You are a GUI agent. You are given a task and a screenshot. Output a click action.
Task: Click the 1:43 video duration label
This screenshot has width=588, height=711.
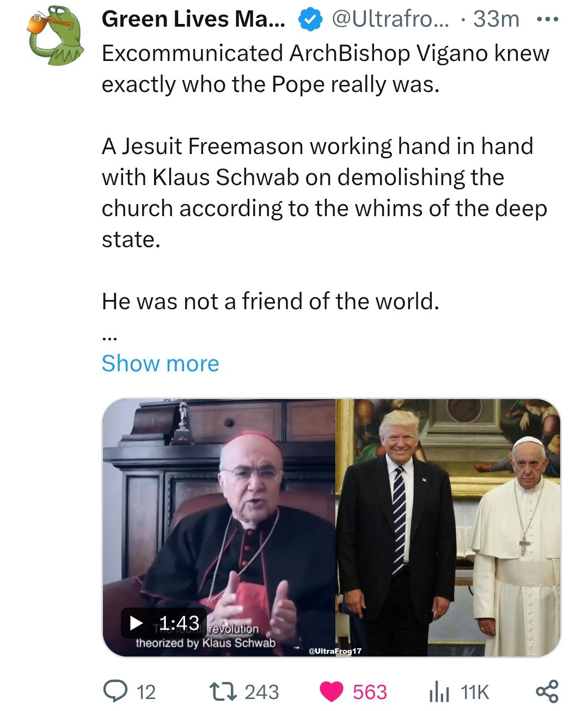[179, 623]
